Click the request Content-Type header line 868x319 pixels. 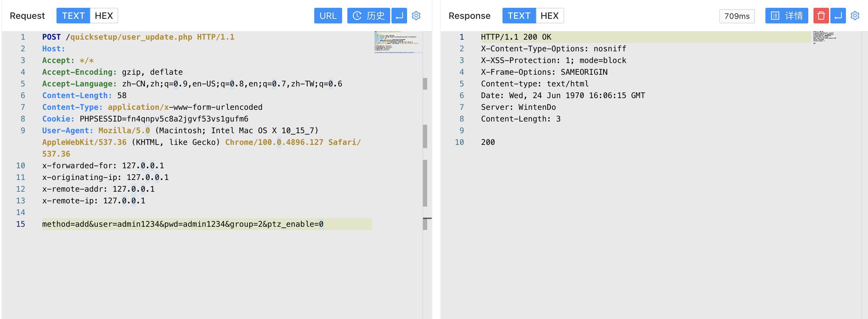pyautogui.click(x=152, y=107)
